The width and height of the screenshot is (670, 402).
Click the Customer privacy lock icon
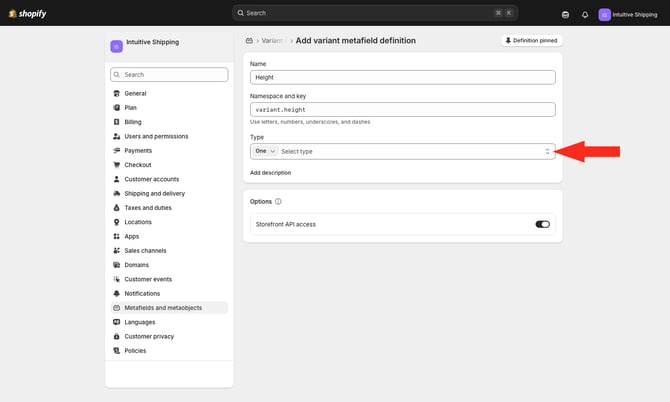[x=116, y=337]
